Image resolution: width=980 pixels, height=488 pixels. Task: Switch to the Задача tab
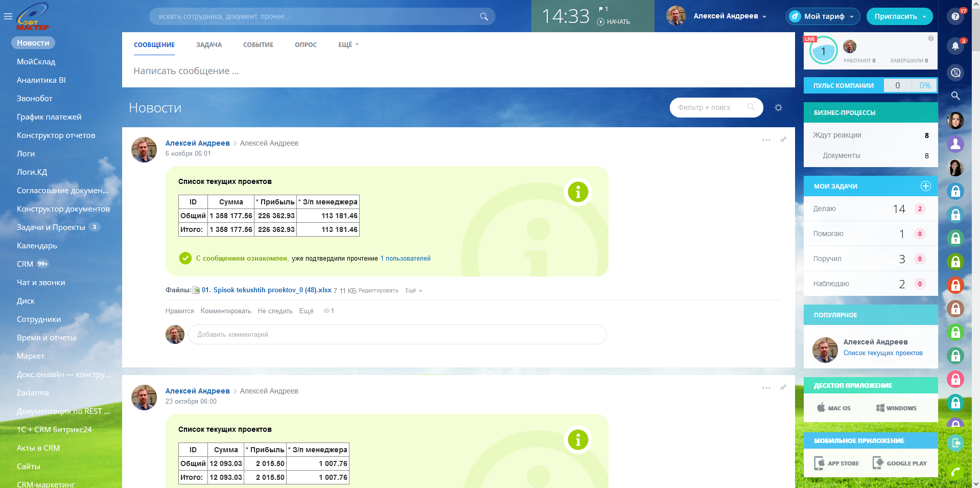click(x=208, y=45)
